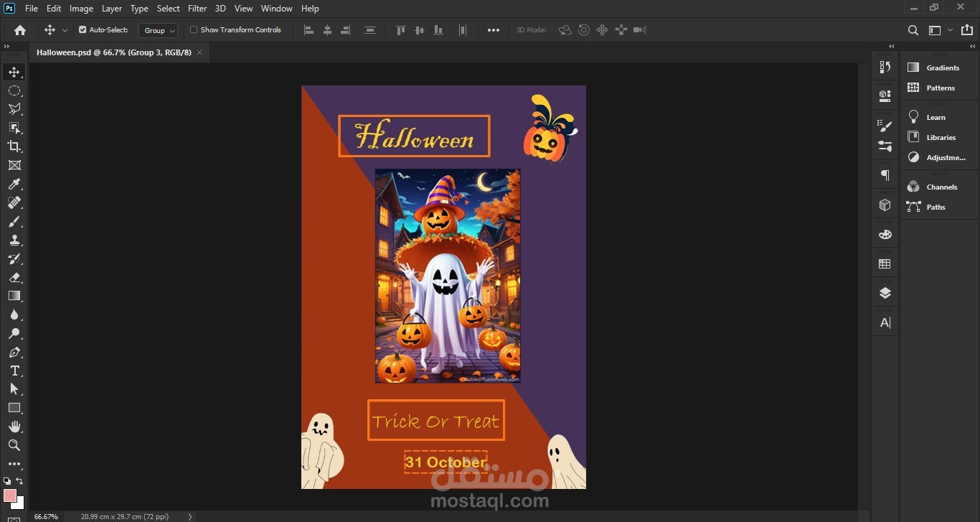Open the Window menu

tap(276, 9)
